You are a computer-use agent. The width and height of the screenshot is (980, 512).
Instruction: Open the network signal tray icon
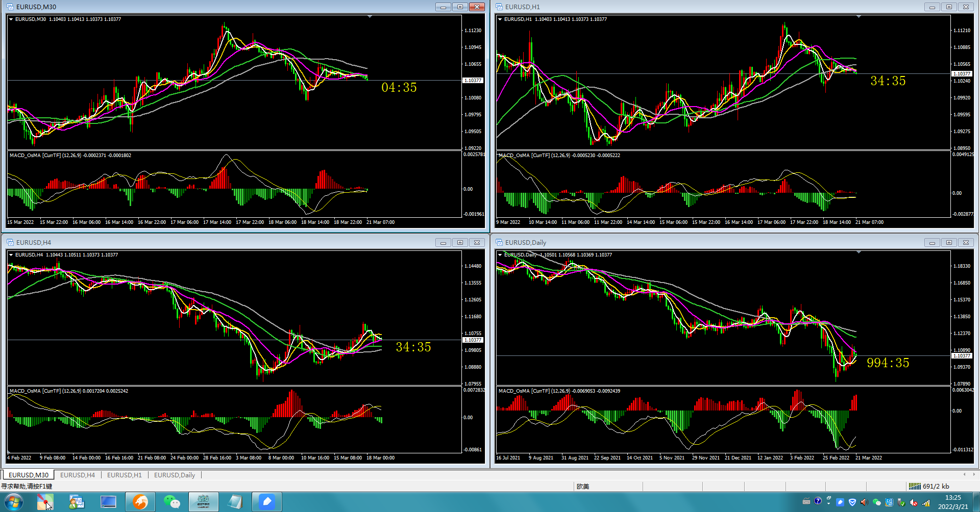(926, 502)
